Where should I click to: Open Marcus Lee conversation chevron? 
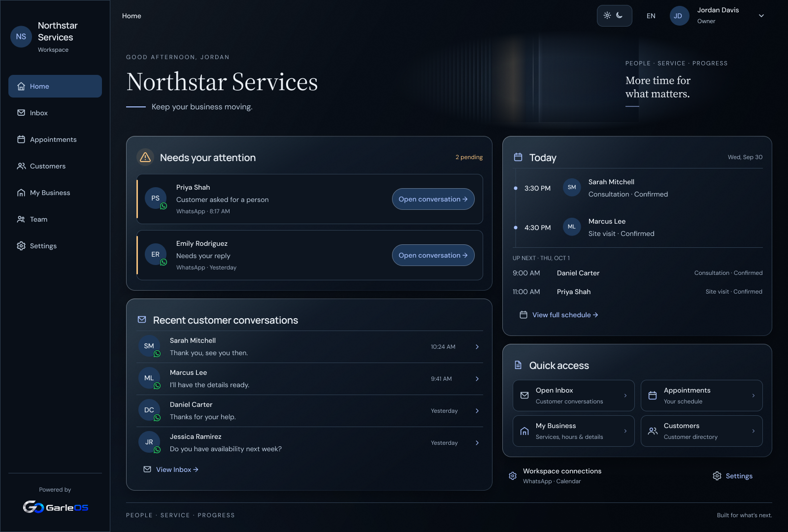pos(477,379)
